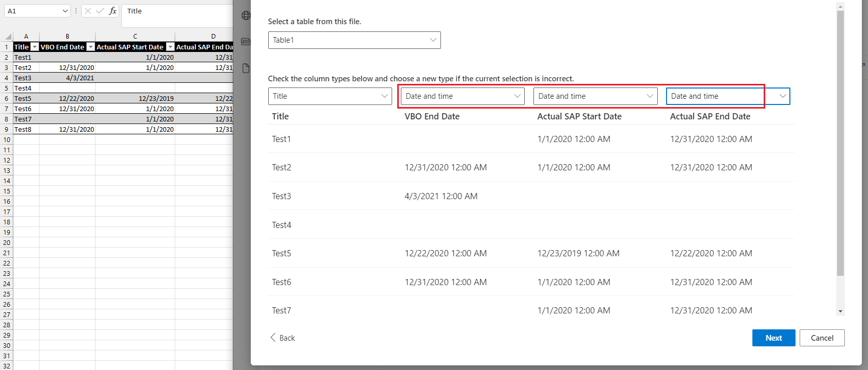Image resolution: width=868 pixels, height=370 pixels.
Task: Select column C header in Excel
Action: pyautogui.click(x=135, y=37)
